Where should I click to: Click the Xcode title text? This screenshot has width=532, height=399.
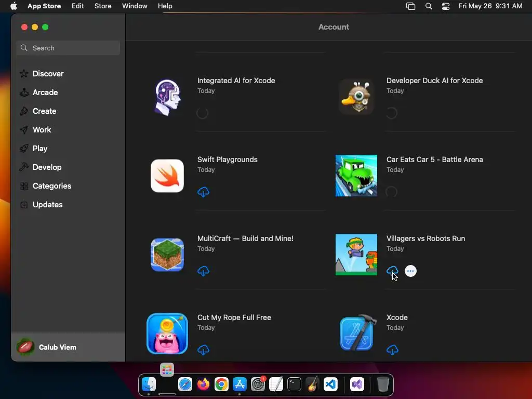(397, 317)
